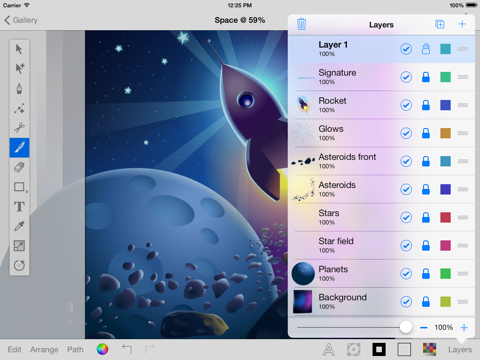Select the Add Anchor Point tool

click(x=19, y=108)
